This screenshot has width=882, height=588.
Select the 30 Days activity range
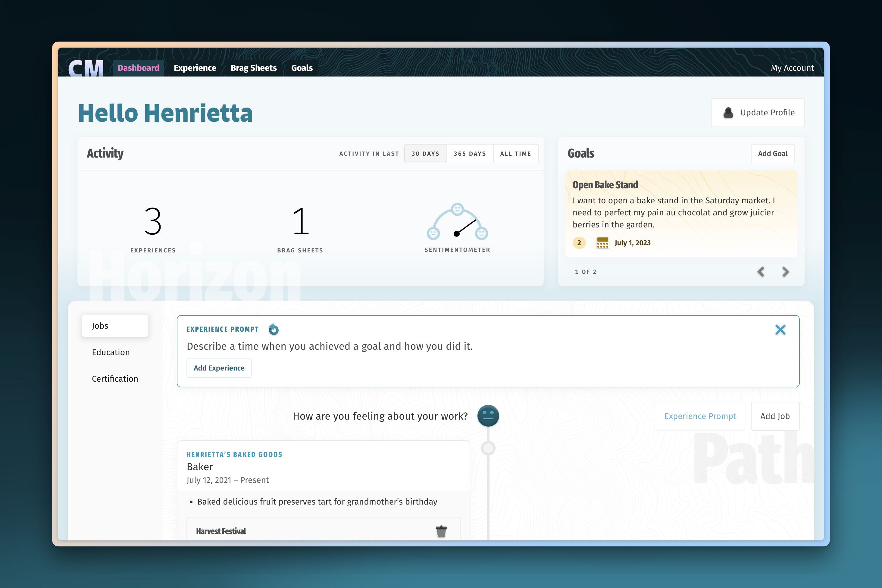pos(425,154)
